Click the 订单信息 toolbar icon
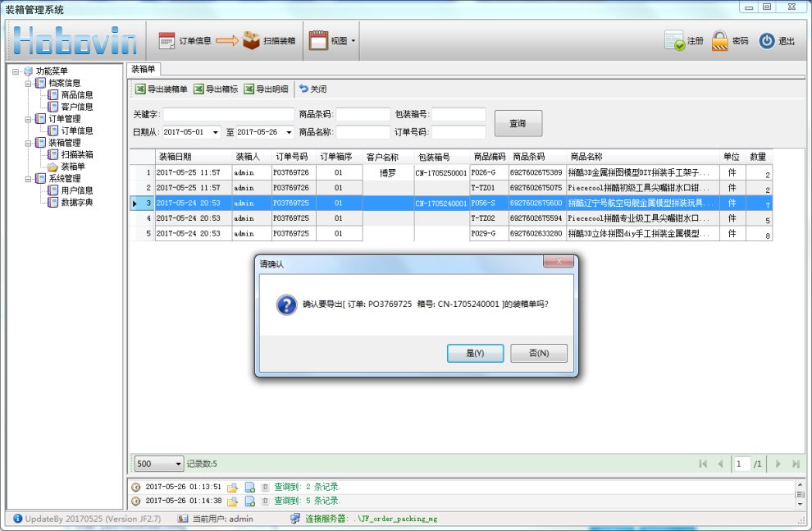 click(x=167, y=41)
